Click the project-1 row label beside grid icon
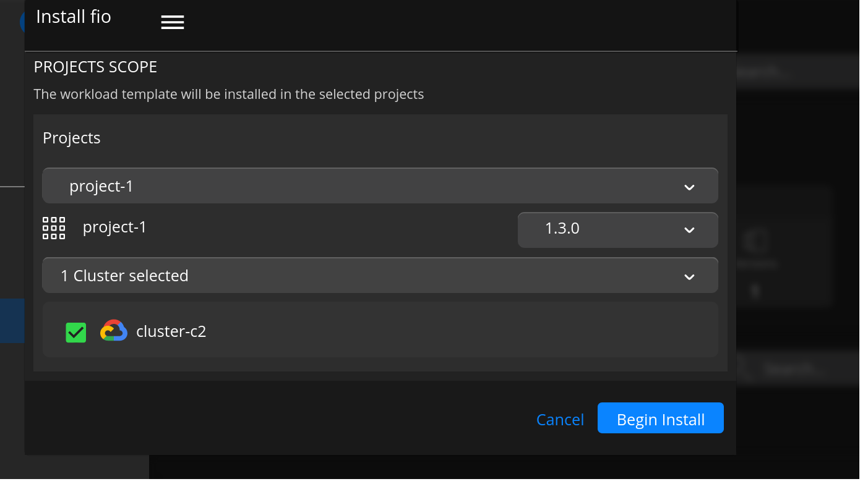The image size is (868, 484). coord(114,227)
